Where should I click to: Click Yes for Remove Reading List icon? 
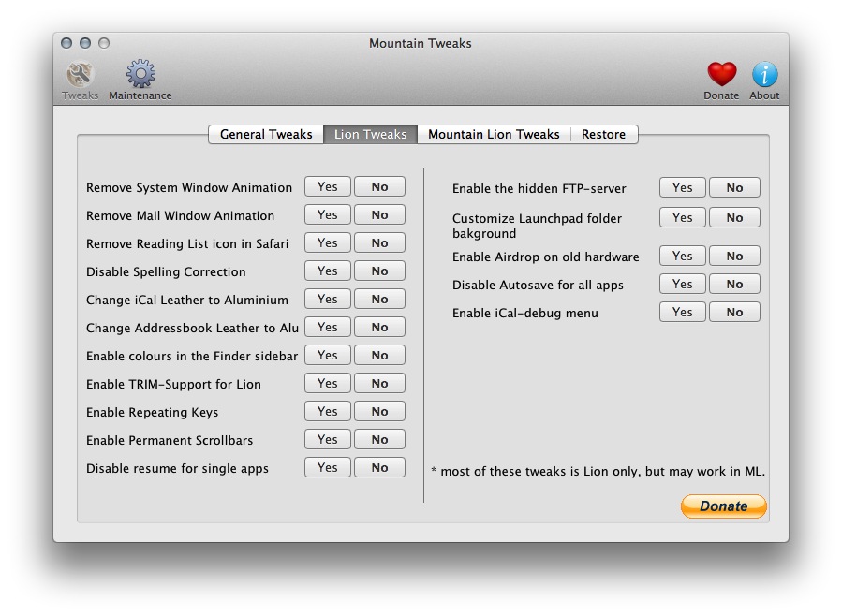tap(328, 242)
